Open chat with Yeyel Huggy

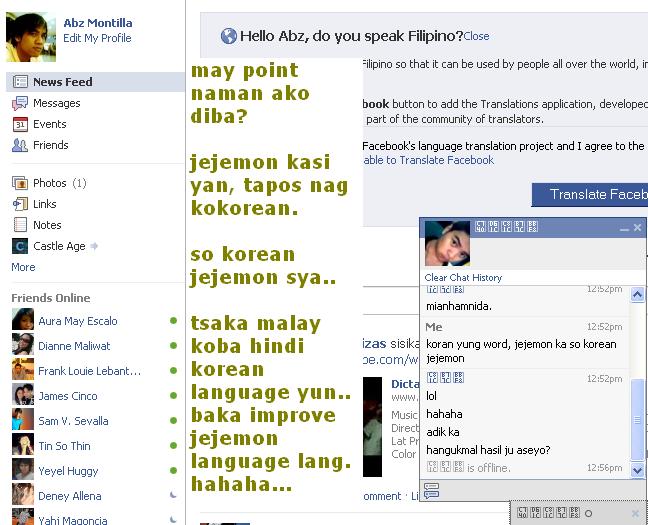pyautogui.click(x=68, y=471)
